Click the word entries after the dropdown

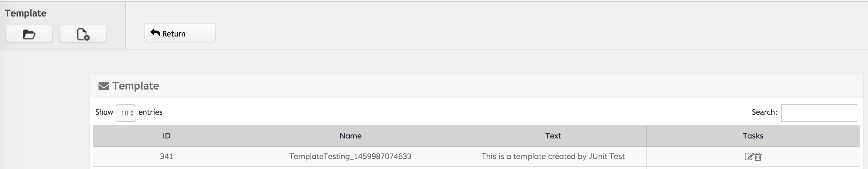point(150,112)
